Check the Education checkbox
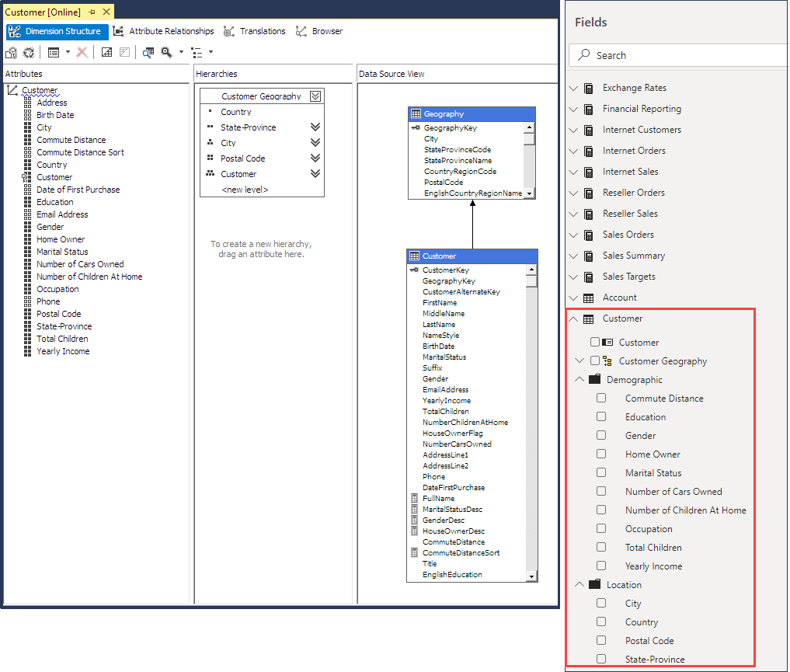This screenshot has width=790, height=672. [601, 416]
